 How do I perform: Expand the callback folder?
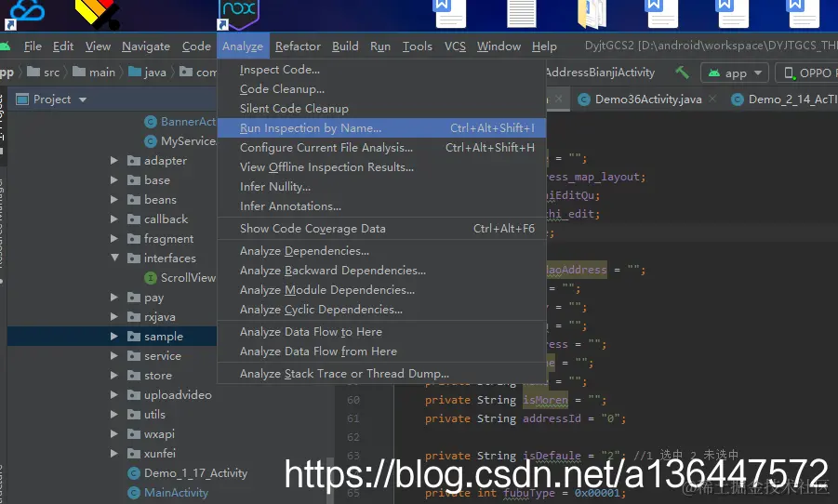113,219
